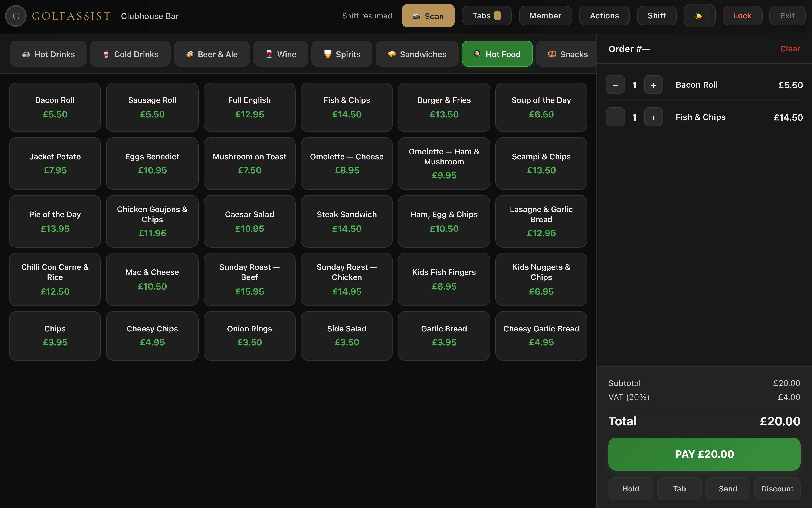Switch to Beer & Ale category

point(212,54)
